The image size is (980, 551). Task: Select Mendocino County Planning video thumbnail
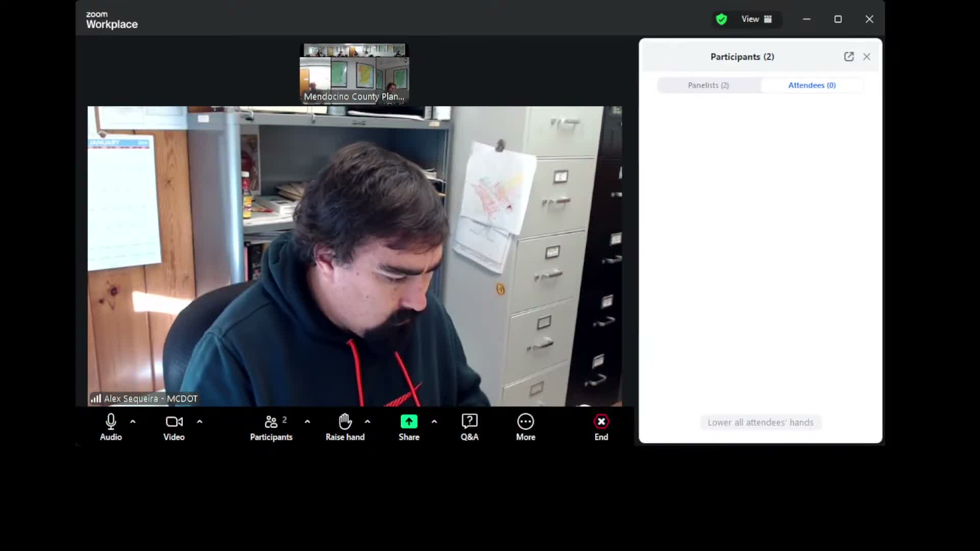pyautogui.click(x=354, y=74)
